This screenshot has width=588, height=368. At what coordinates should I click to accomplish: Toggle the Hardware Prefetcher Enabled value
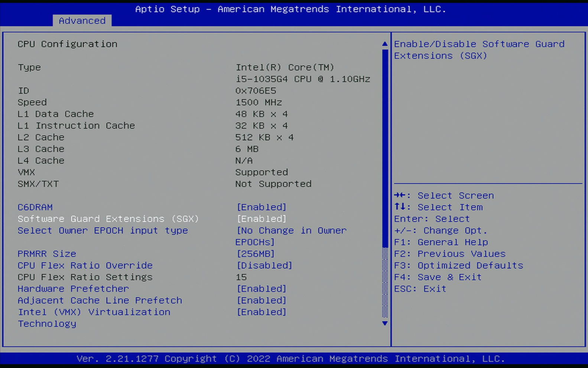[x=261, y=289]
